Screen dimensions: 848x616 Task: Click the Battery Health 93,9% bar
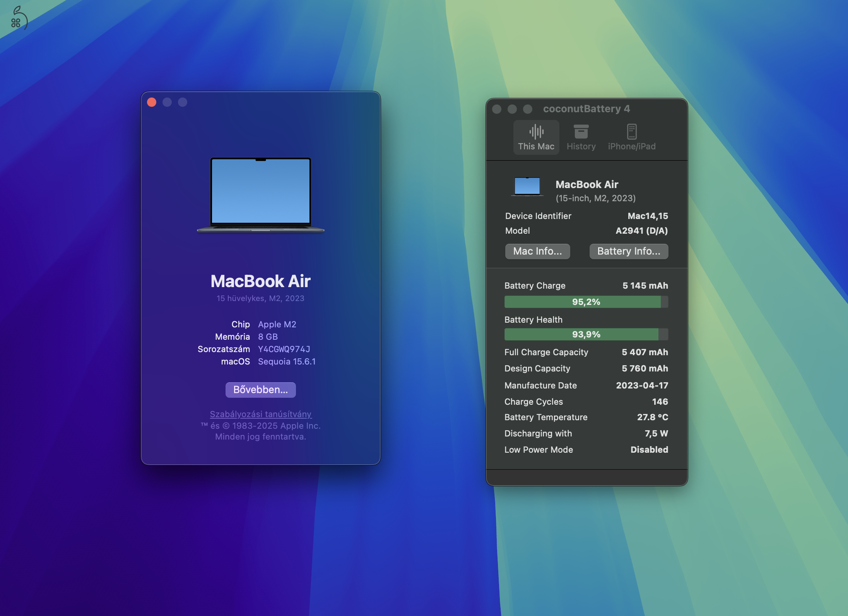click(x=586, y=334)
